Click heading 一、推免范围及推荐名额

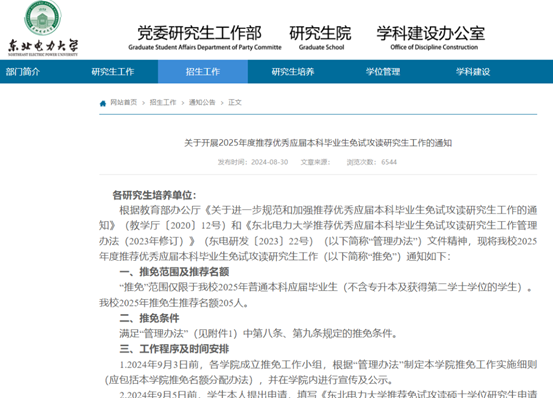click(174, 272)
